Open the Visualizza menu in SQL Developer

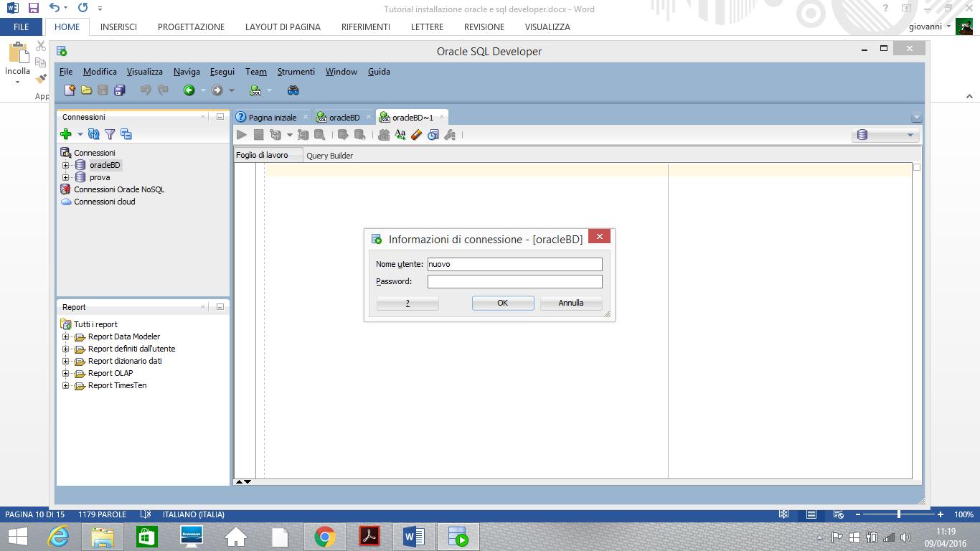tap(145, 72)
